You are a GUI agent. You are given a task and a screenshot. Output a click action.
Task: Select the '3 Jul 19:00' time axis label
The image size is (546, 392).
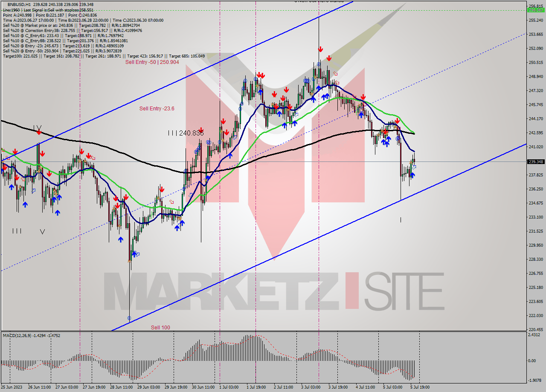pos(339,387)
